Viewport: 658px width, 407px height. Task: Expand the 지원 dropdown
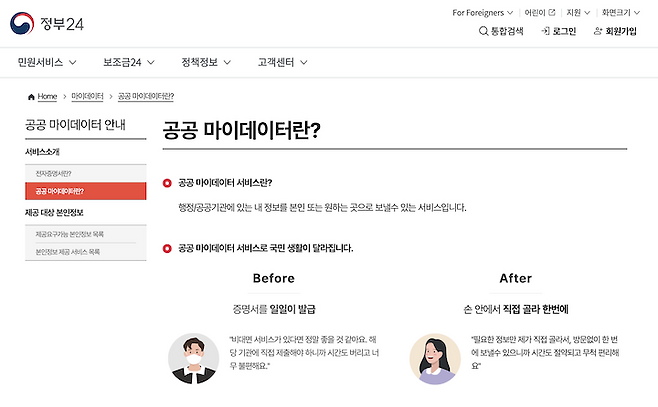coord(578,13)
